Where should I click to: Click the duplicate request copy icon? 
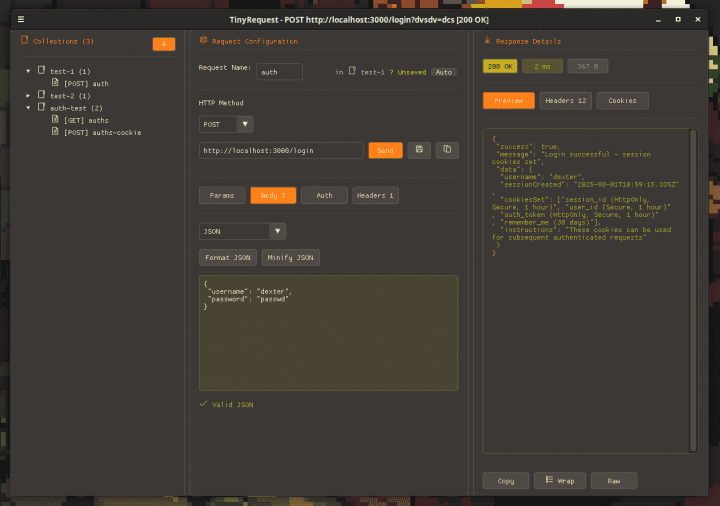[x=446, y=150]
